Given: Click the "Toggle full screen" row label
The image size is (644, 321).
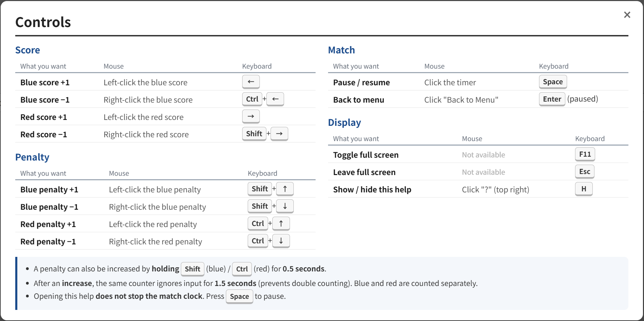Looking at the screenshot, I should tap(366, 155).
